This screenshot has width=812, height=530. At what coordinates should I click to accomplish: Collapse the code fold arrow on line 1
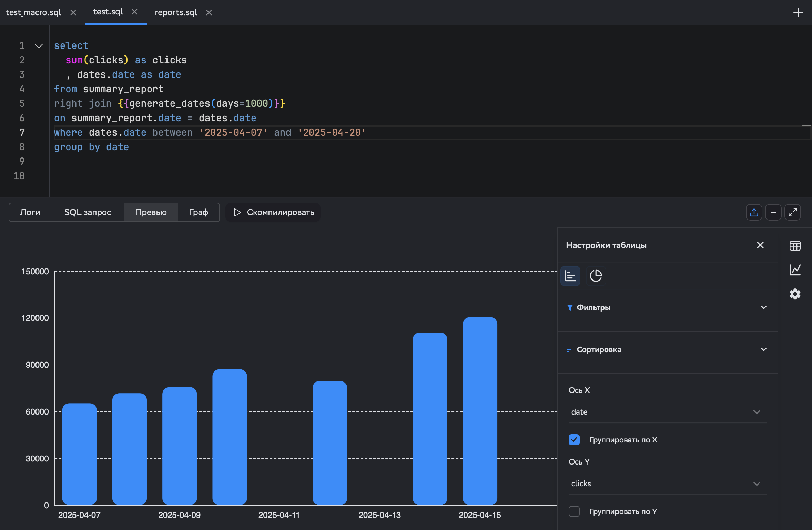[39, 46]
